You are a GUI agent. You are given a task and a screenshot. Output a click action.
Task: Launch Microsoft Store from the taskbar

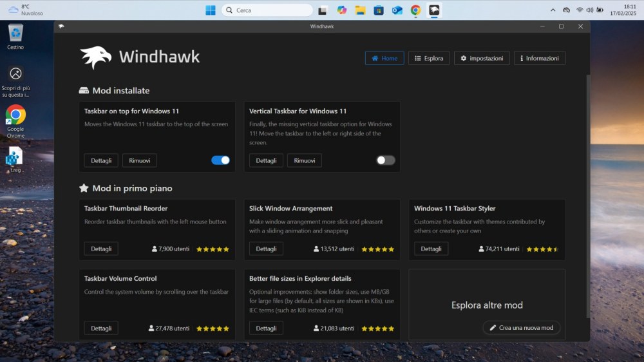379,10
